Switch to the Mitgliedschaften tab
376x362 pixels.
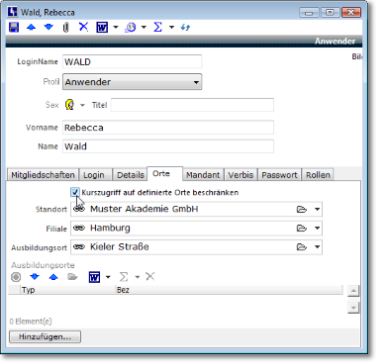pyautogui.click(x=43, y=175)
